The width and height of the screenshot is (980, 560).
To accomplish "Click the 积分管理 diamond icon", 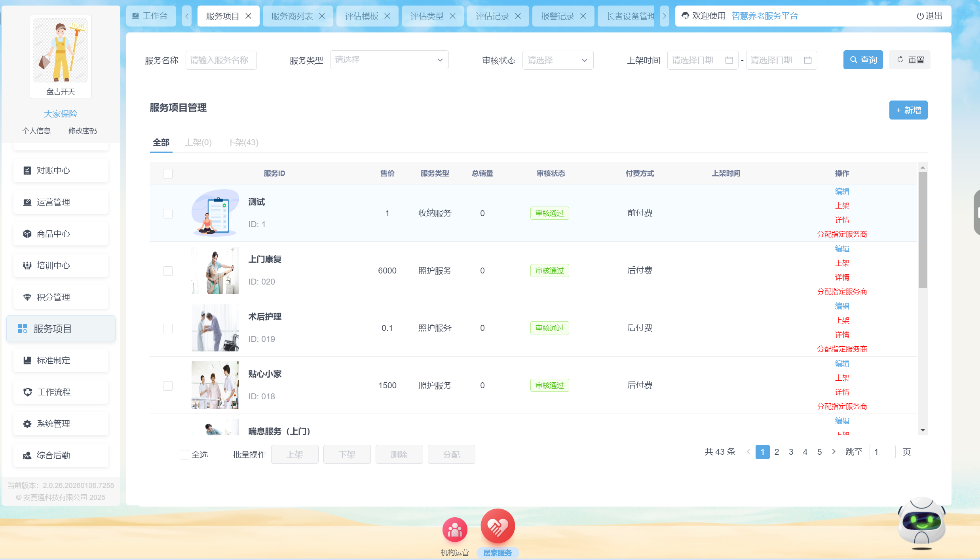I will tap(27, 297).
